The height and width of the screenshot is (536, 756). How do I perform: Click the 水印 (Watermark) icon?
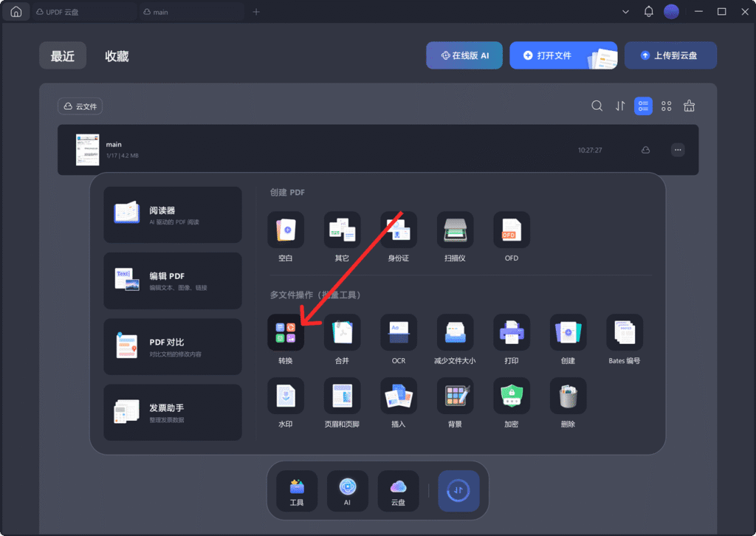[285, 396]
